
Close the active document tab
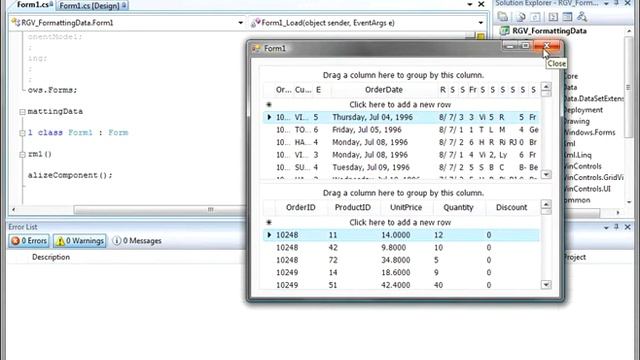(x=481, y=4)
